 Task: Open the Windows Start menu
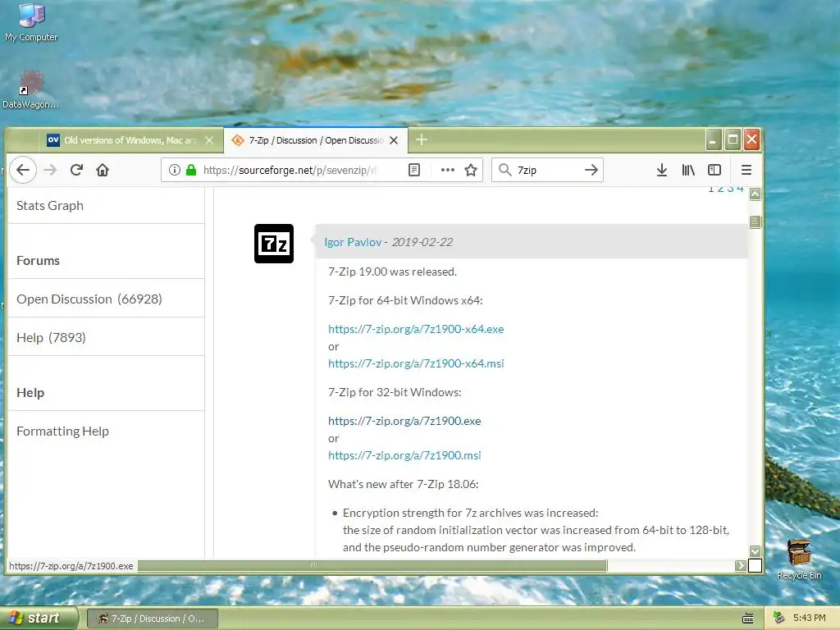pyautogui.click(x=39, y=619)
